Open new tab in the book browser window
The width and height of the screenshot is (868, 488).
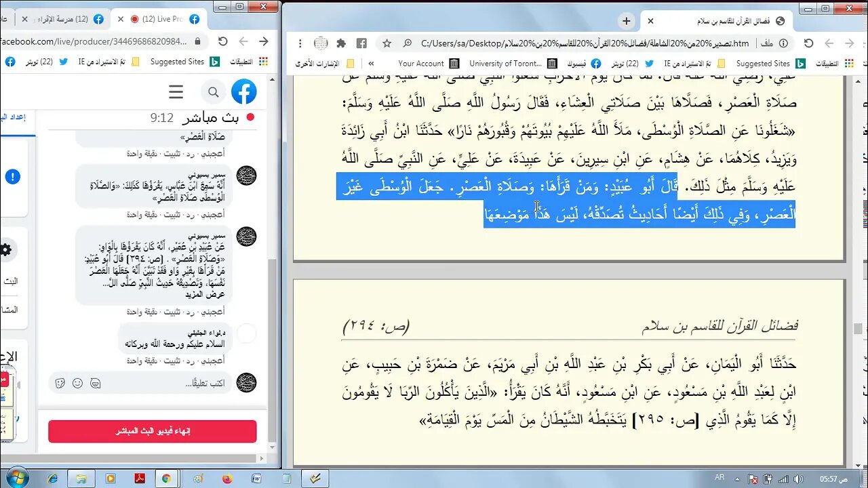pos(626,21)
